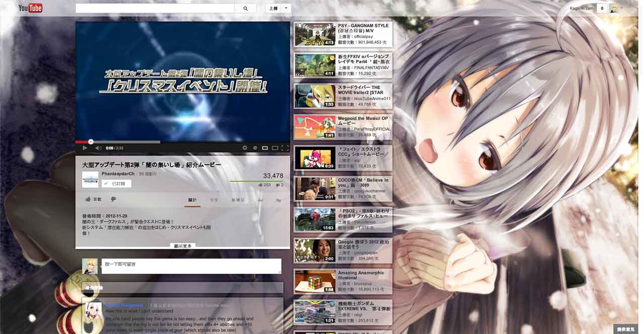Screen dimensions: 644x334
Task: Enter fullscreen mode on the video player
Action: point(285,148)
